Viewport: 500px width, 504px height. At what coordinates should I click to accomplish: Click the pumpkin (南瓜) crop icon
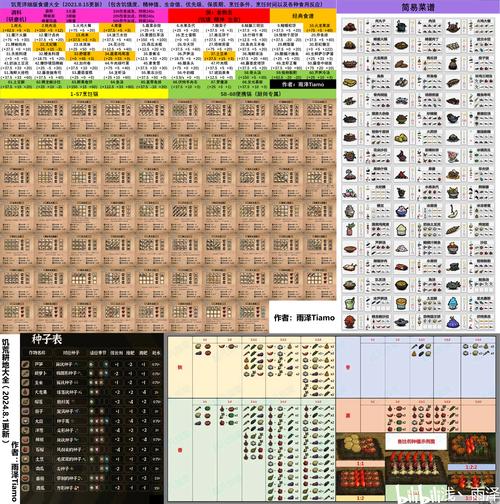pos(26,468)
